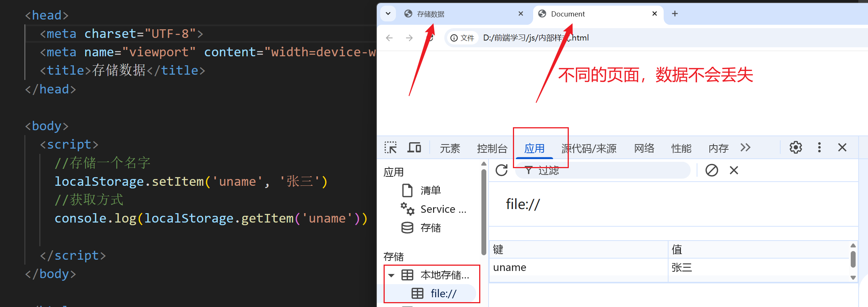This screenshot has width=868, height=307.
Task: Open the 网络 DevTools tab
Action: pos(644,149)
